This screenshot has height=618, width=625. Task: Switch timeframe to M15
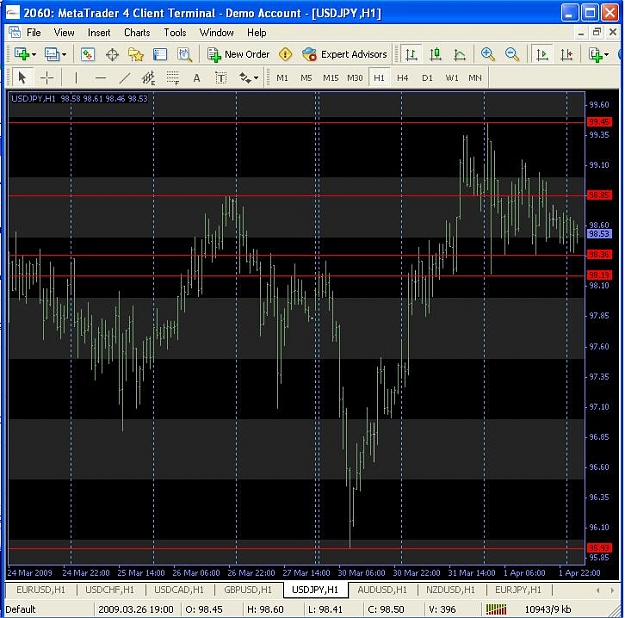(x=330, y=78)
